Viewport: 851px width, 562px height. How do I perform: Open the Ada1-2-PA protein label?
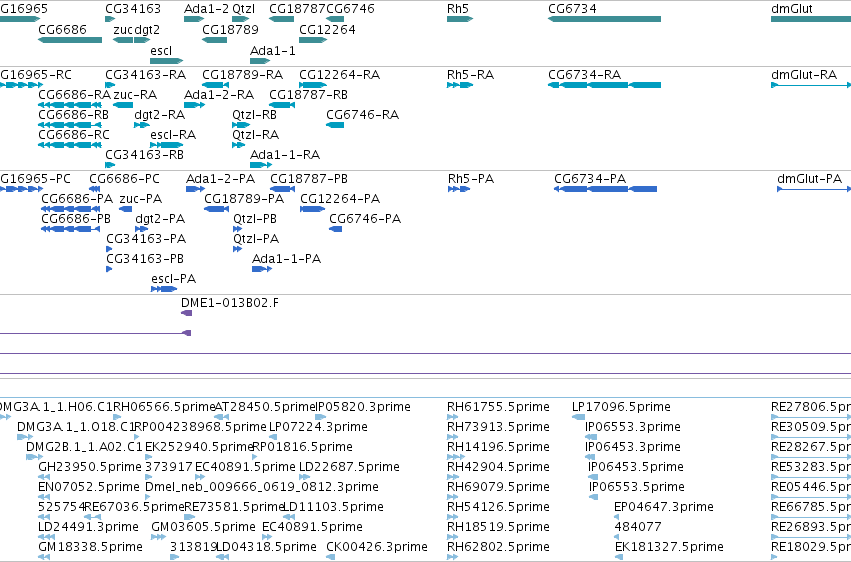point(220,179)
